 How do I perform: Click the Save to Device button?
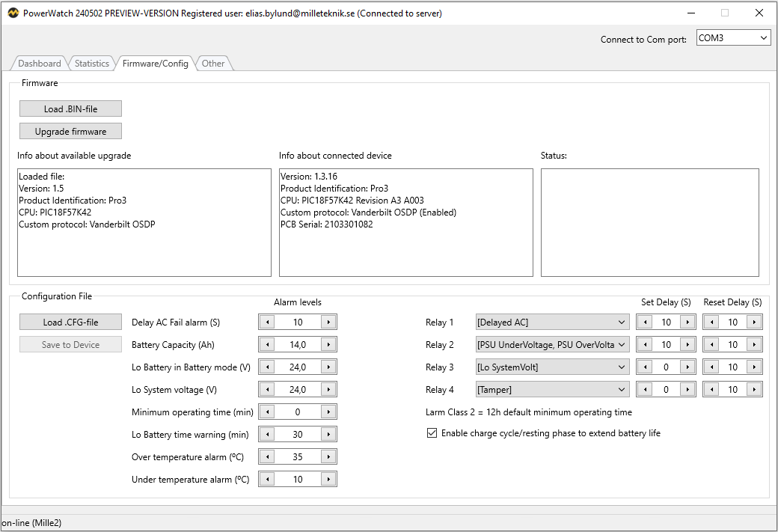(70, 343)
